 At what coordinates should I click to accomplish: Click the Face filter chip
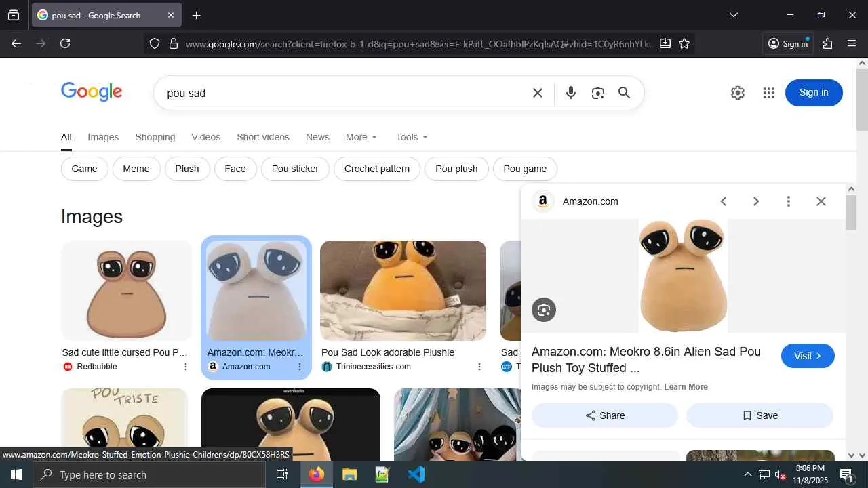(235, 169)
